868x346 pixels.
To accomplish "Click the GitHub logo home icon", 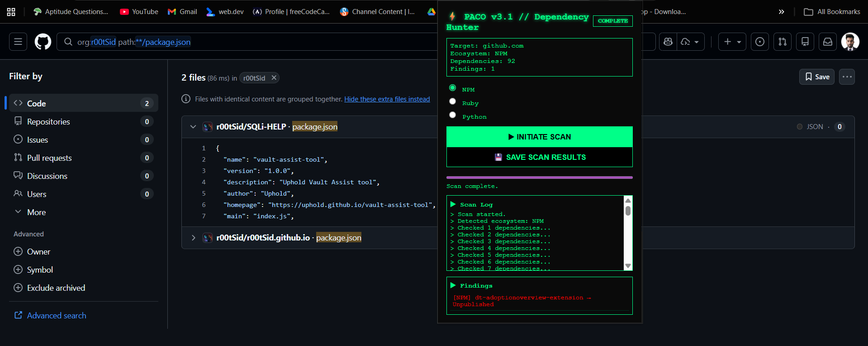I will point(43,42).
